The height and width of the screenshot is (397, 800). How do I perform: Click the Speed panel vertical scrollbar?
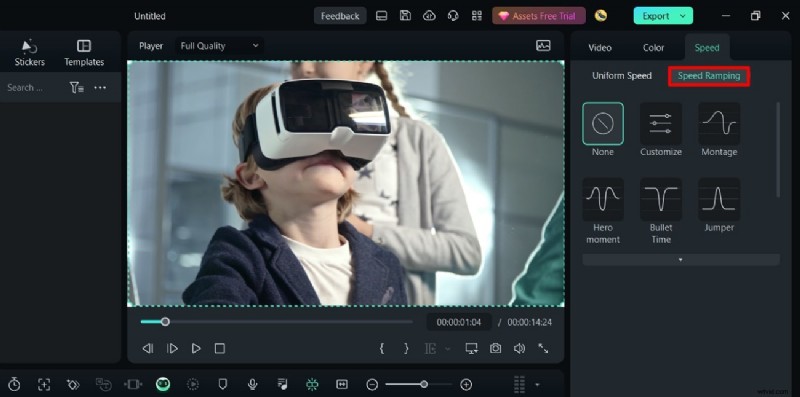point(778,150)
